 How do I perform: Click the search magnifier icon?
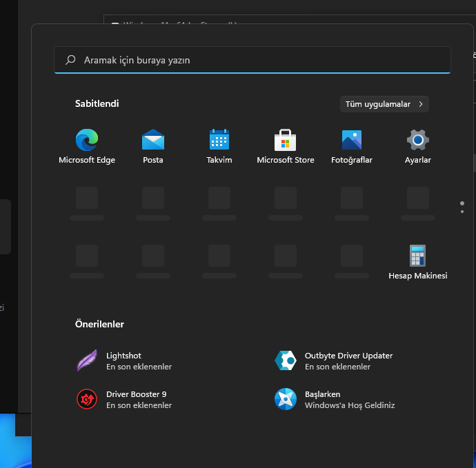pyautogui.click(x=70, y=60)
